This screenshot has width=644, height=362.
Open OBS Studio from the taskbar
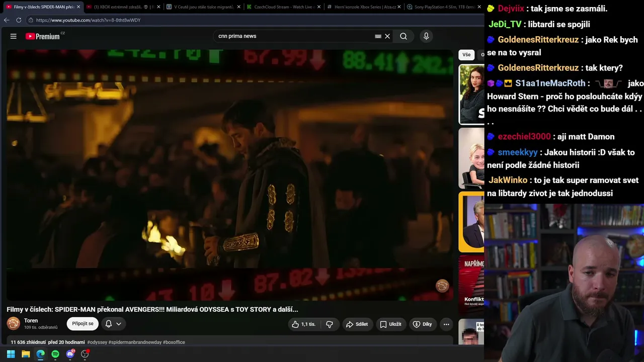pos(85,354)
